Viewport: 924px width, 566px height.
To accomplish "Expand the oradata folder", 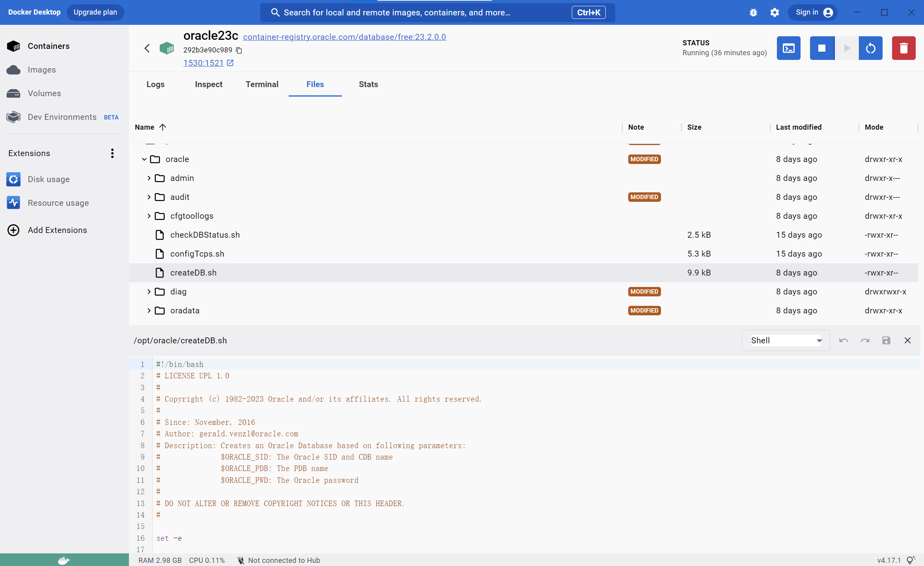I will (x=149, y=311).
